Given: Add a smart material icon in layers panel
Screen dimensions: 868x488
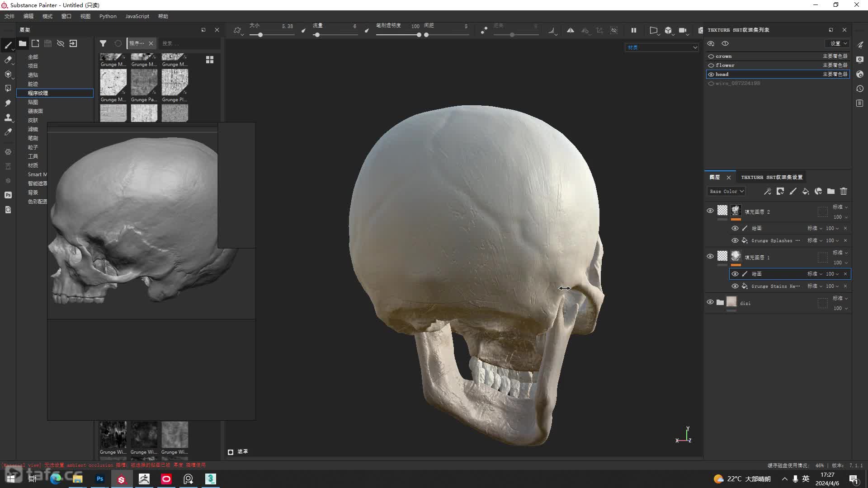Looking at the screenshot, I should 818,192.
